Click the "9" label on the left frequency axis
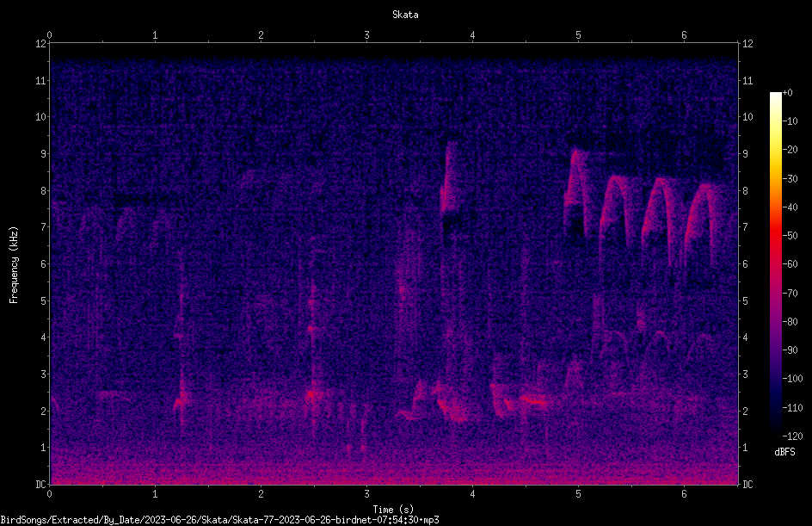This screenshot has width=812, height=526. [x=43, y=154]
